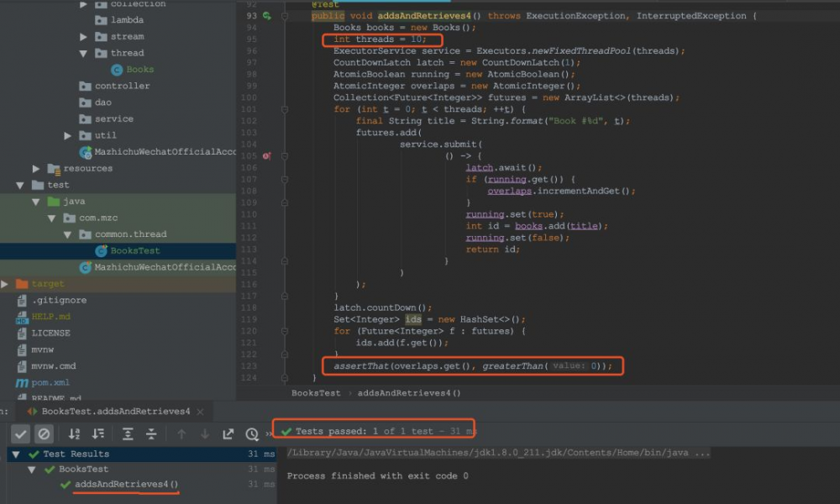Click the lambda breakpoint icon at line 105

[267, 156]
